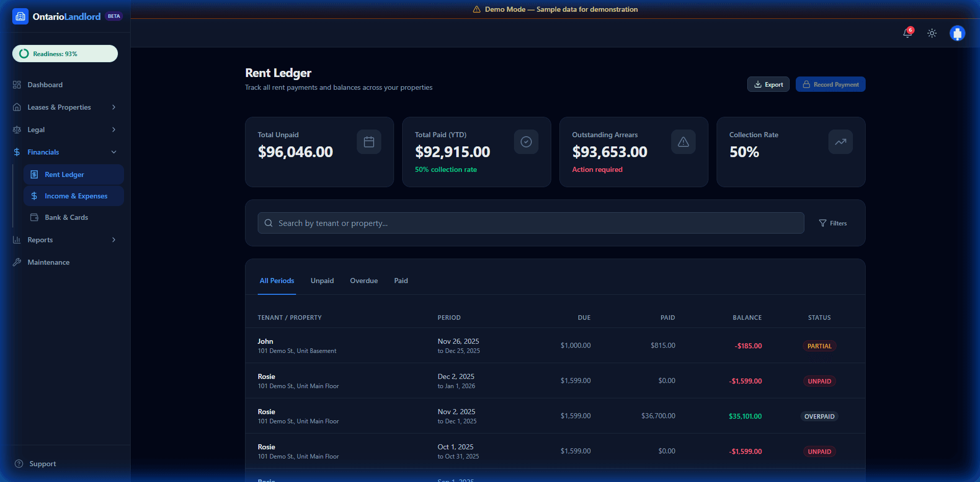Switch to the Unpaid tab
Viewport: 980px width, 482px height.
(322, 281)
